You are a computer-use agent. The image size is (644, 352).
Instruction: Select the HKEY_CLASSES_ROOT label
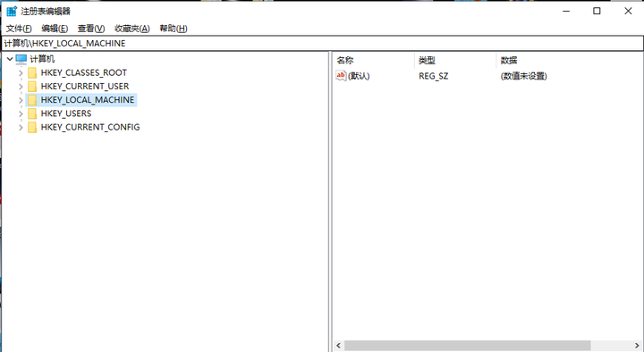(x=84, y=72)
